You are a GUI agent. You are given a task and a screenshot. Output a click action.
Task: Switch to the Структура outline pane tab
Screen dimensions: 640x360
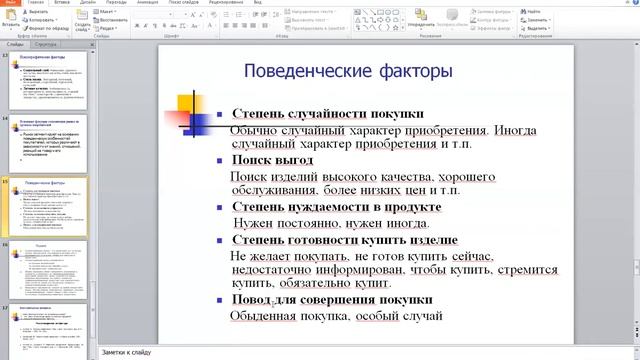tap(45, 44)
